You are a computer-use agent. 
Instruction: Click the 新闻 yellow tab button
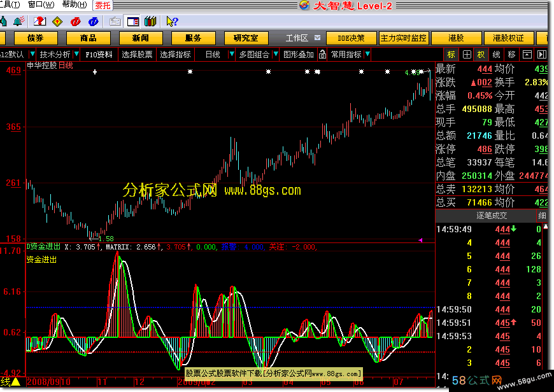[141, 38]
